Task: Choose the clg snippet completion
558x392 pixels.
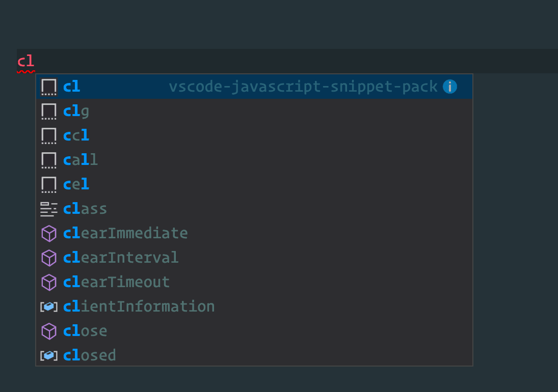Action: (x=76, y=111)
